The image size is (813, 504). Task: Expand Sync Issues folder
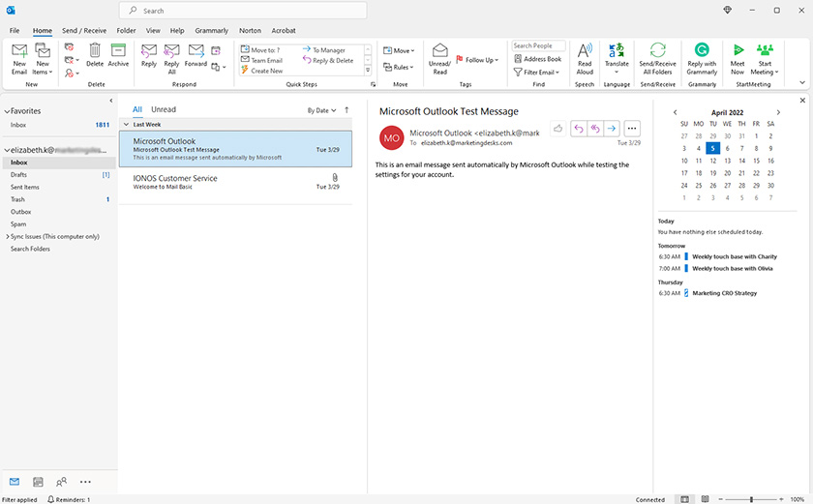pos(8,237)
